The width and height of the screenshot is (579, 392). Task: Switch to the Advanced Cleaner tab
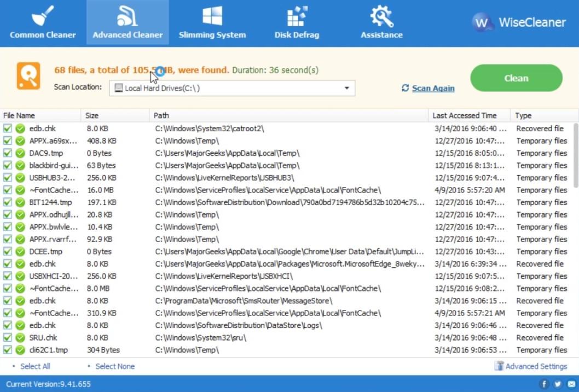(128, 22)
